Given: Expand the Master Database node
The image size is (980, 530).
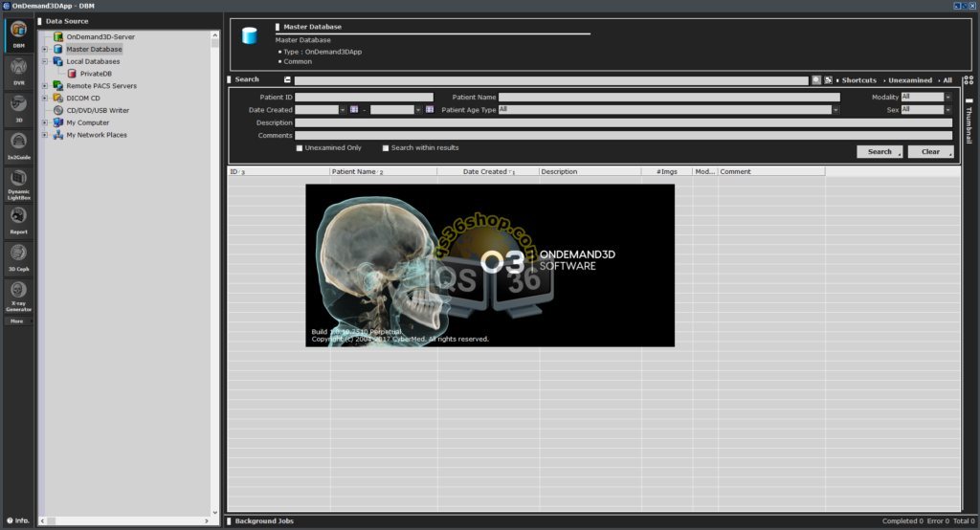Looking at the screenshot, I should point(45,49).
